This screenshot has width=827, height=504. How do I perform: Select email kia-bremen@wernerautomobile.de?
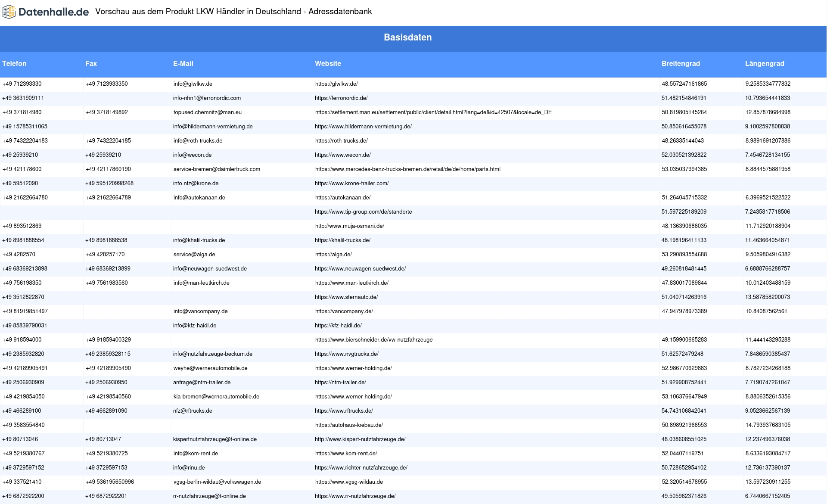pyautogui.click(x=216, y=397)
